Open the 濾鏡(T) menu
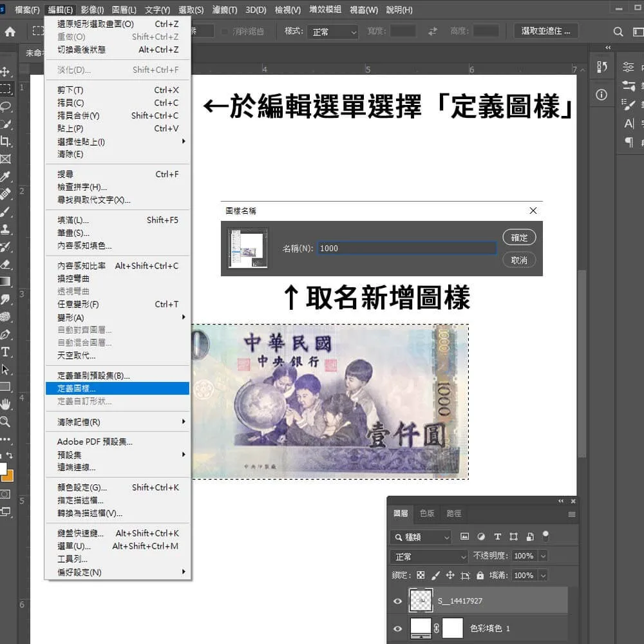This screenshot has height=644, width=644. 224,10
